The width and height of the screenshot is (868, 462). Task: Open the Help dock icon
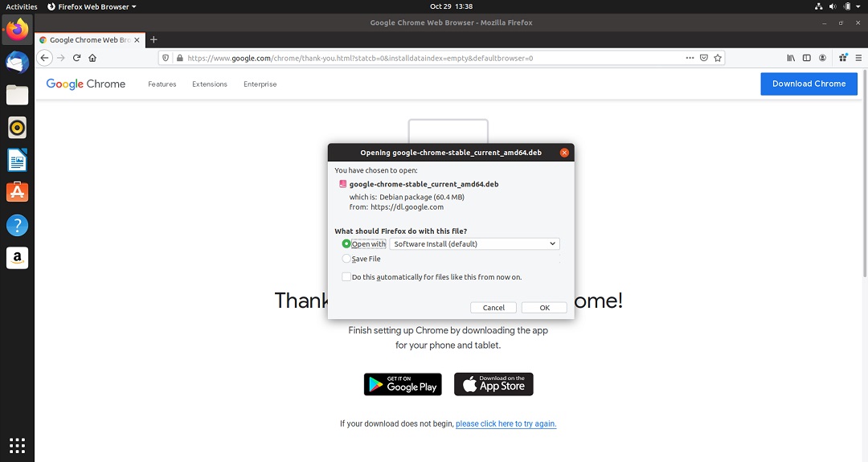click(x=17, y=225)
